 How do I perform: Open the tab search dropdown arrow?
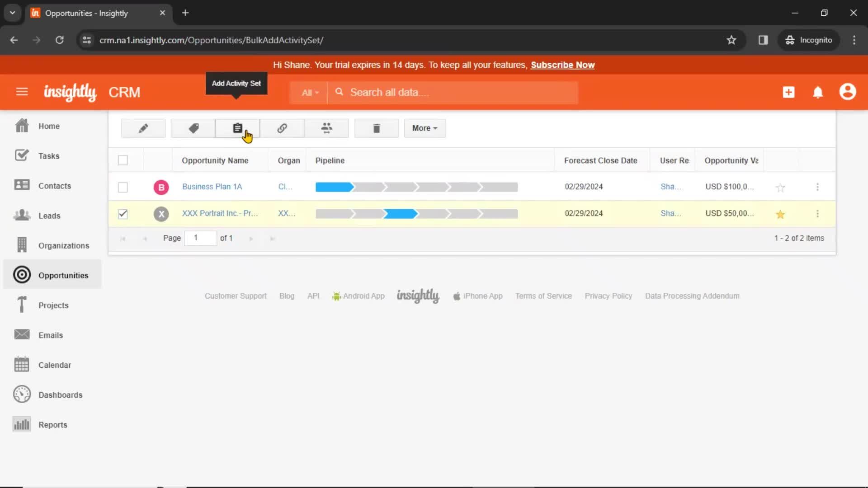pos(12,13)
